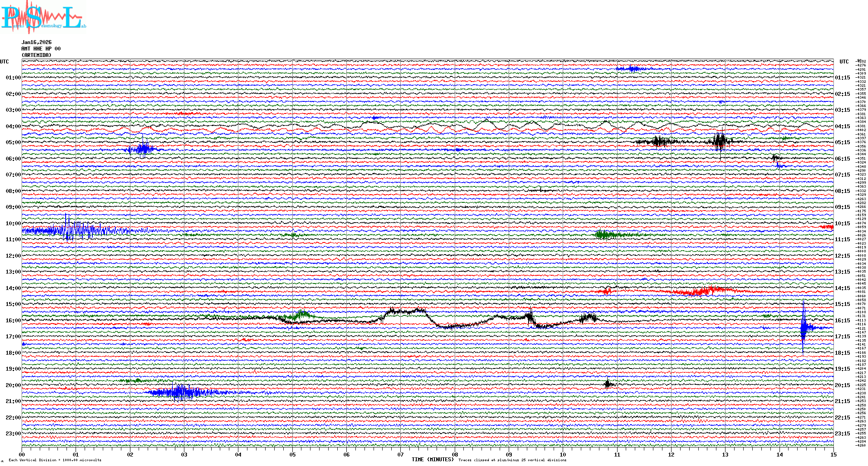Image resolution: width=868 pixels, height=466 pixels.
Task: Click the TIME (MINUTES) axis title
Action: (433, 460)
